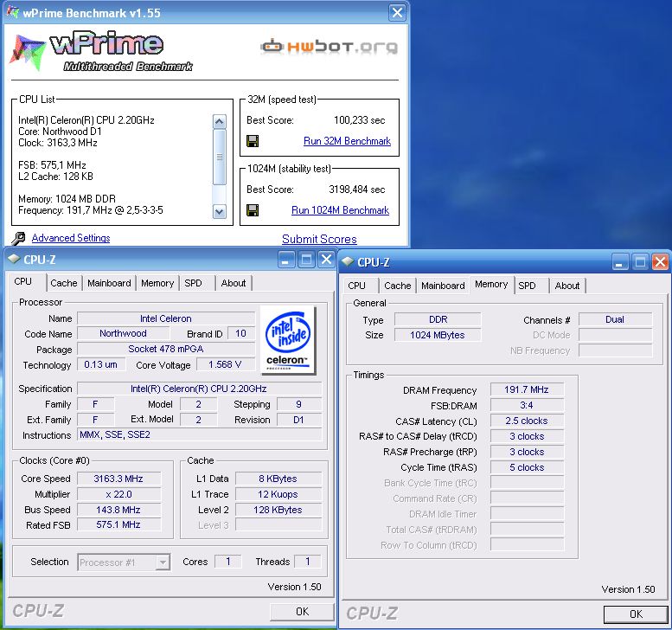The height and width of the screenshot is (630, 672).
Task: Click the save icon beside 1024M benchmark
Action: pos(253,210)
